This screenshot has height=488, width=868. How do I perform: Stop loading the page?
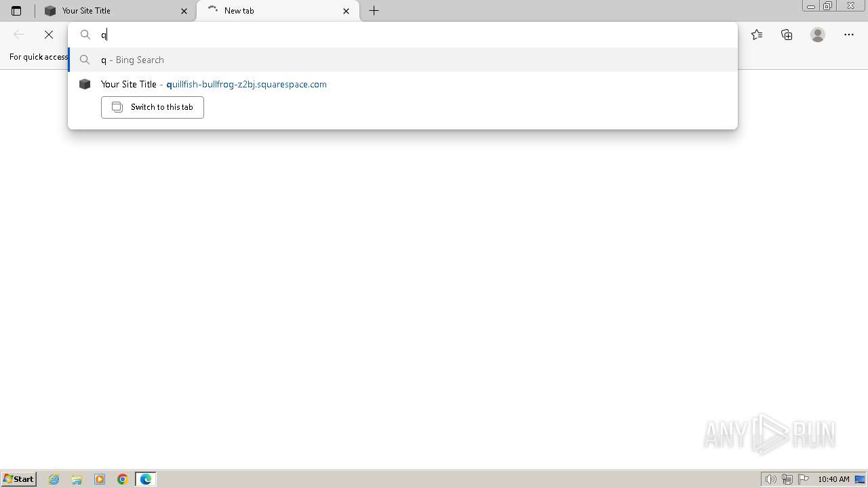[49, 35]
